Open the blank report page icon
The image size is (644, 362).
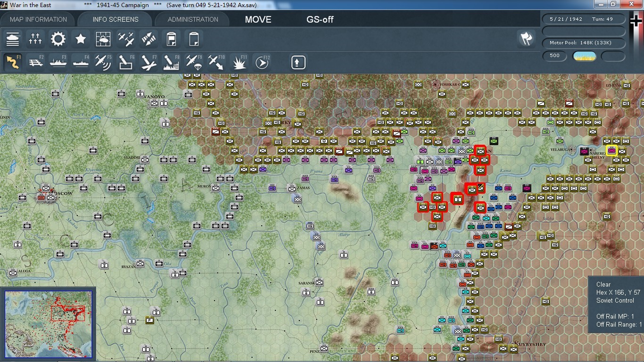[194, 39]
